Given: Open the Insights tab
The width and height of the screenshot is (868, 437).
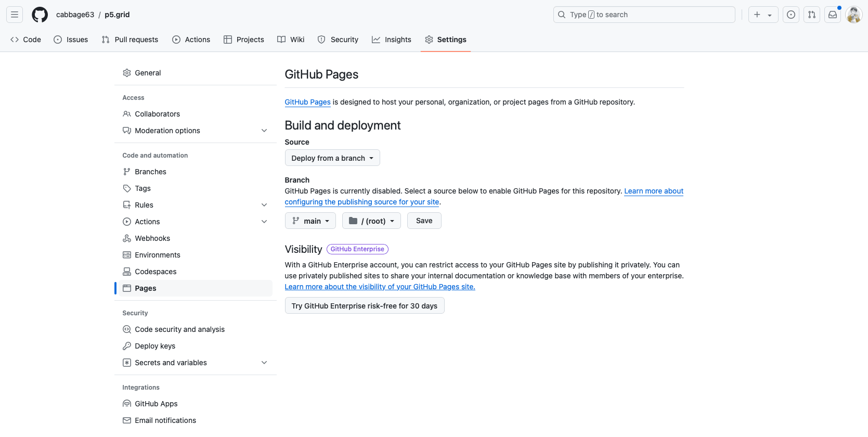Looking at the screenshot, I should 392,40.
